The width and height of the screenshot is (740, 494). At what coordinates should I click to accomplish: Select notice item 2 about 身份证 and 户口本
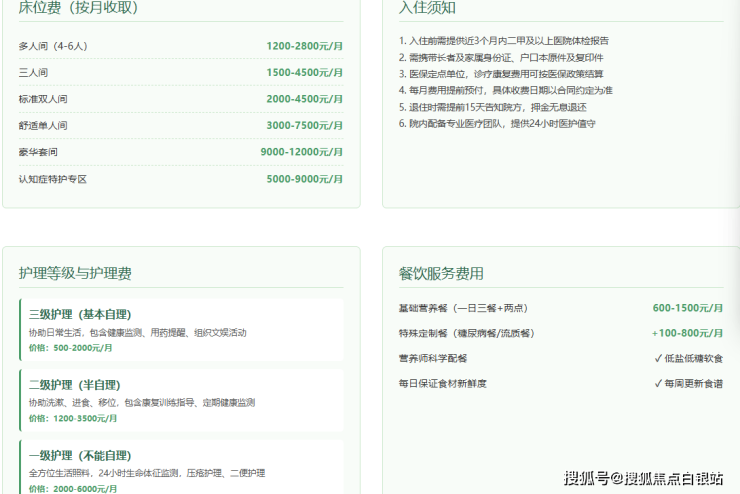(501, 58)
